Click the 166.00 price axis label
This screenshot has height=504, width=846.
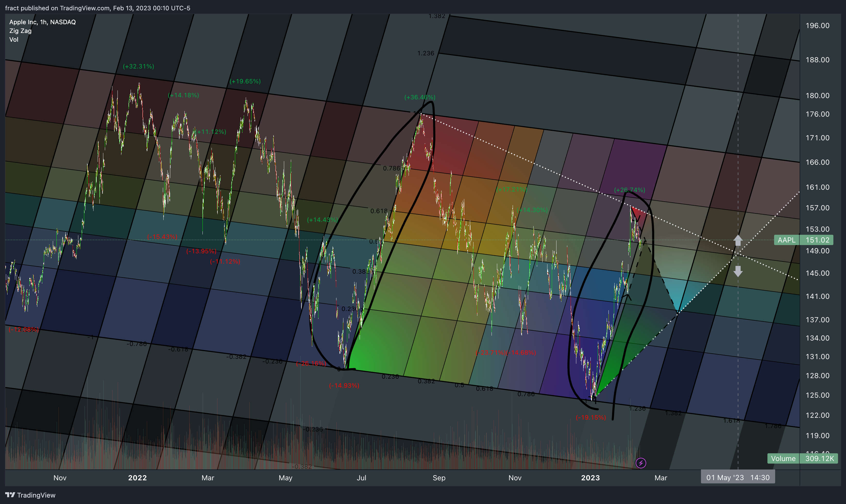coord(817,162)
